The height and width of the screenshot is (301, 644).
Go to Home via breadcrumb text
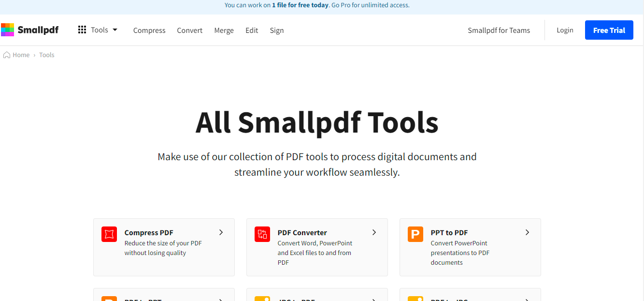pos(21,55)
